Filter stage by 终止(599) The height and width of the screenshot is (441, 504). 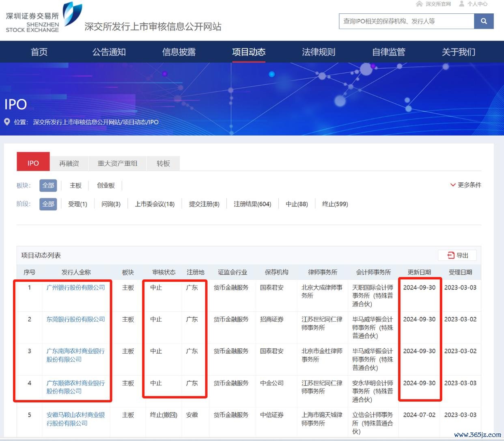coord(335,204)
